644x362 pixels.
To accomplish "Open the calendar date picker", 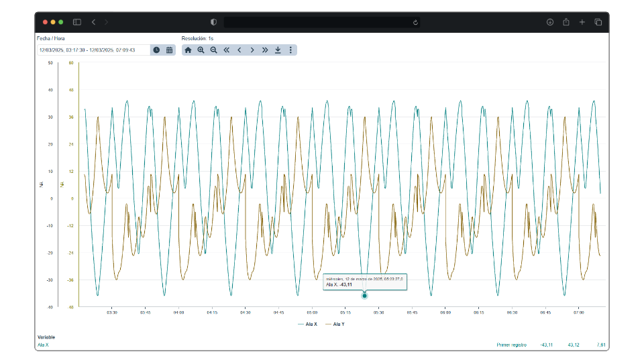I will pos(169,50).
